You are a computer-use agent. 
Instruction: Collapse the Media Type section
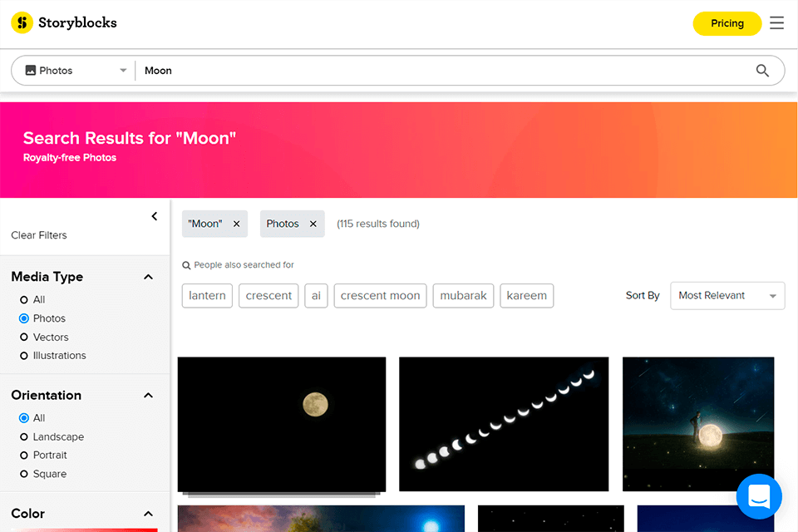148,277
